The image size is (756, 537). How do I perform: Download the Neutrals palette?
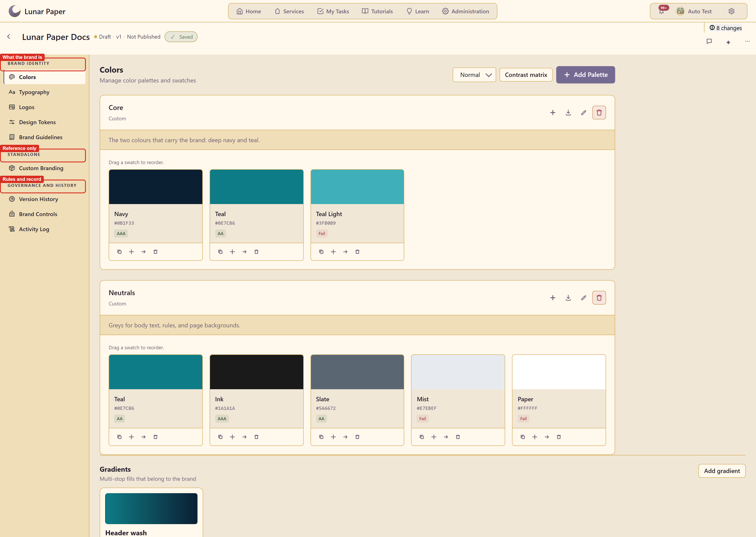tap(568, 298)
